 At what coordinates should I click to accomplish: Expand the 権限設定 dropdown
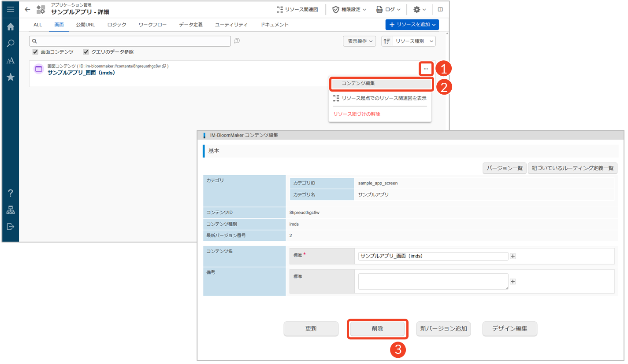coord(349,9)
